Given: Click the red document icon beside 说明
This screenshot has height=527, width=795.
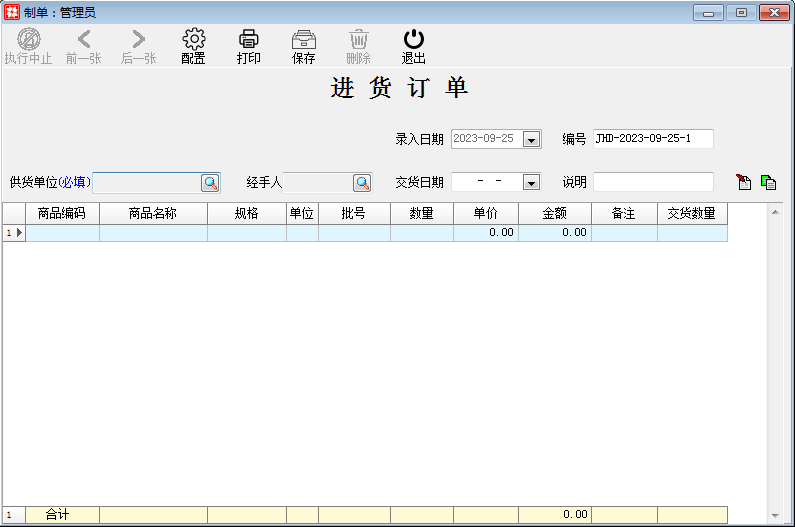Looking at the screenshot, I should pos(743,182).
